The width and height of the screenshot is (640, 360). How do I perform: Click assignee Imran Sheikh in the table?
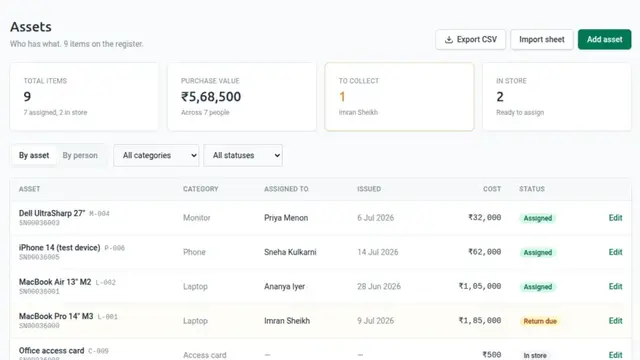click(x=287, y=321)
